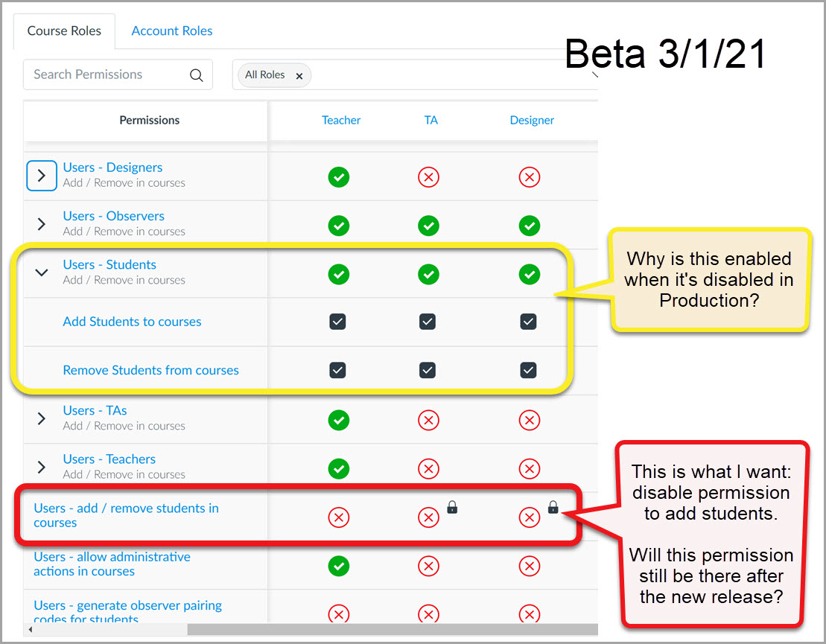Open the Users - Observers permission link
Screen dimensions: 826x644
pyautogui.click(x=113, y=216)
